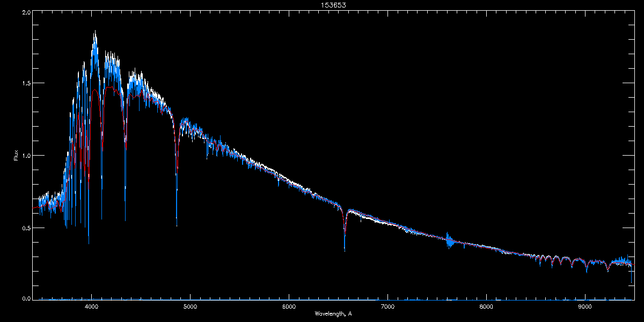Click the 0.0 flux tick label
Viewport: 644px width, 322px height.
coord(26,298)
